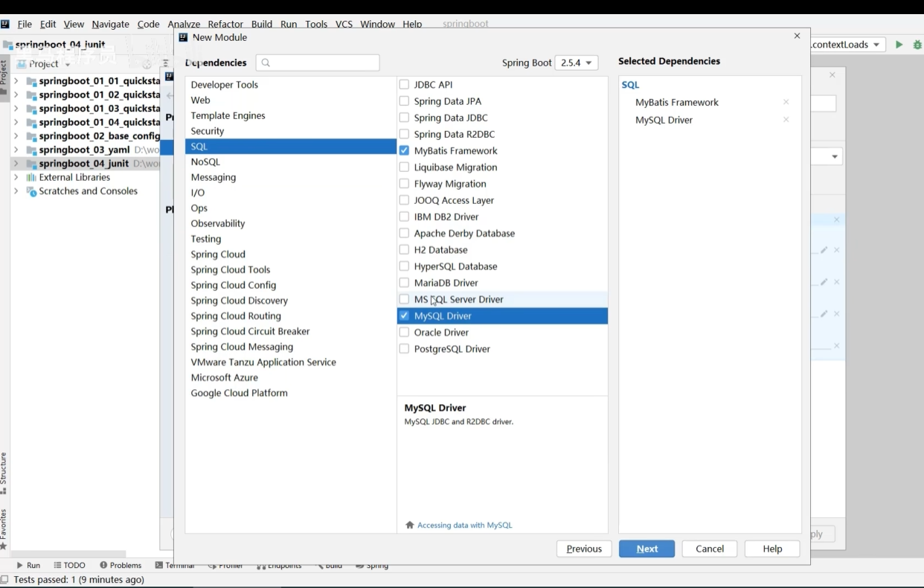Select the Testing category
This screenshot has width=924, height=588.
pos(290,239)
